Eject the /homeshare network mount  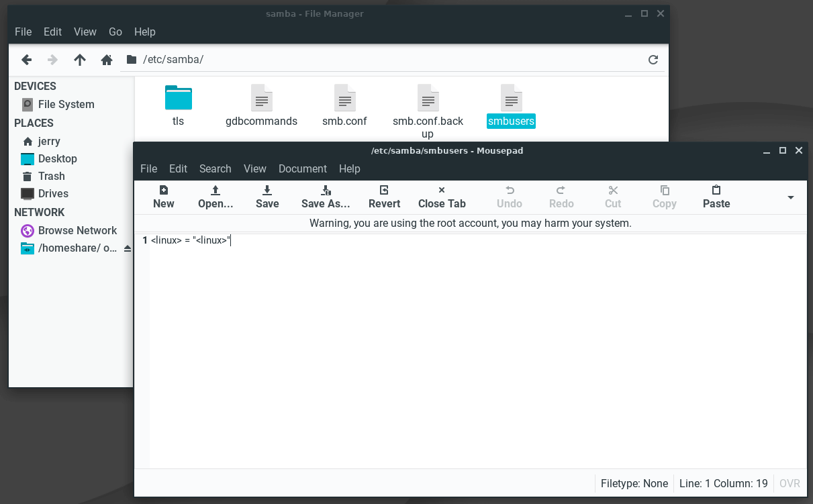(128, 248)
